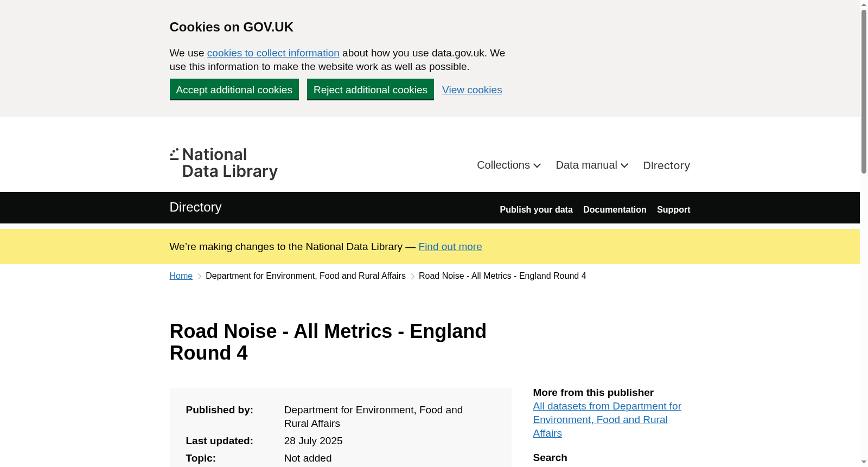Click the Road Noise page title
The image size is (868, 467).
(x=328, y=342)
